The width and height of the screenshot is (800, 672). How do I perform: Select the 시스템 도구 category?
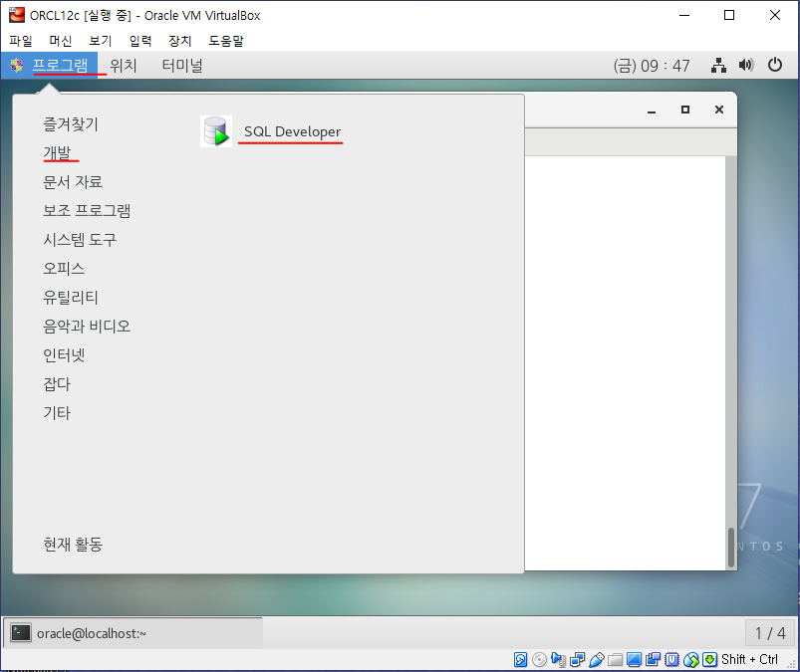(x=80, y=240)
